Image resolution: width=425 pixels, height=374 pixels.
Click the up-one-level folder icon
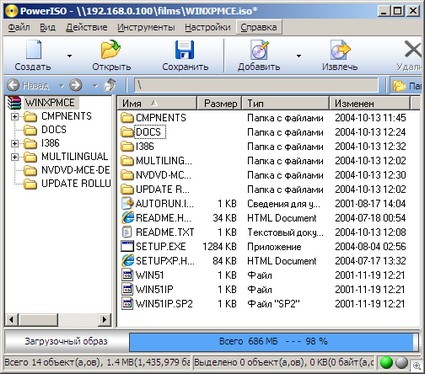point(110,85)
